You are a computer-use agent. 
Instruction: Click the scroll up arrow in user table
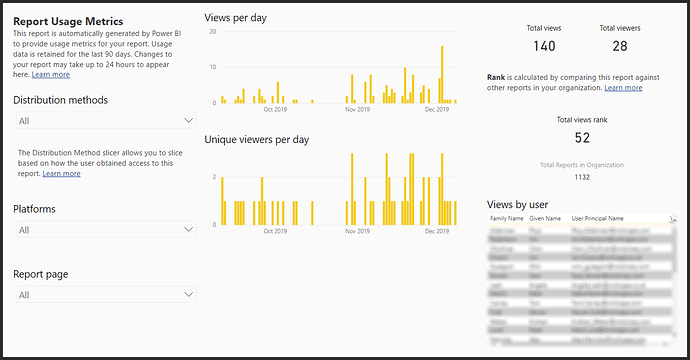pyautogui.click(x=673, y=219)
